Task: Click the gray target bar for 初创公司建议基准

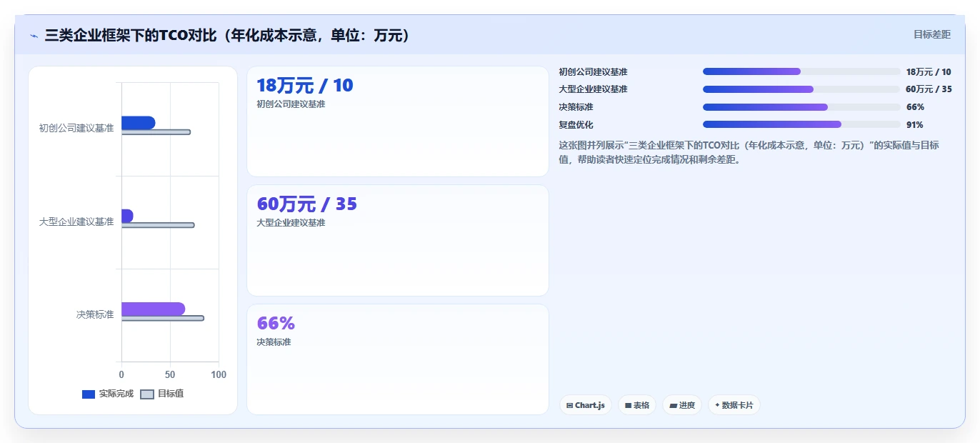Action: pos(156,132)
